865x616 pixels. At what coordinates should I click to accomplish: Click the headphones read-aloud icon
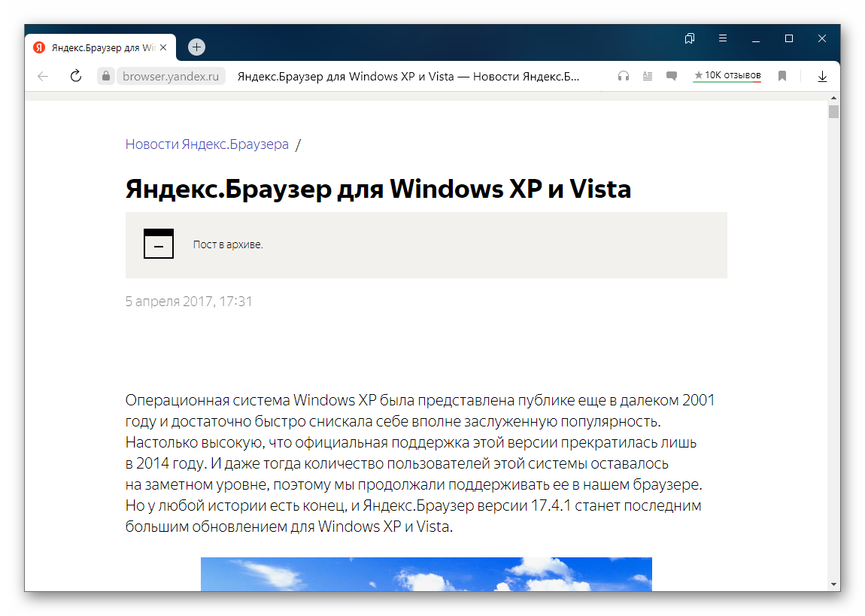623,76
